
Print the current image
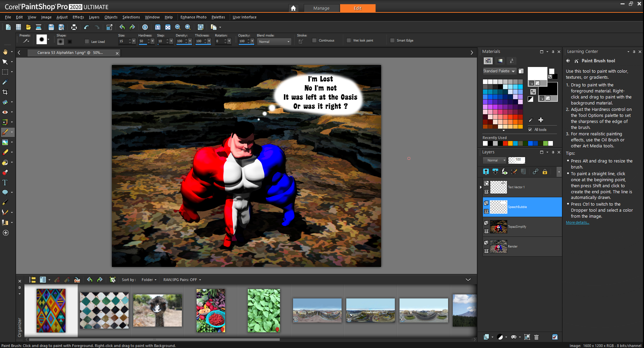pyautogui.click(x=74, y=27)
